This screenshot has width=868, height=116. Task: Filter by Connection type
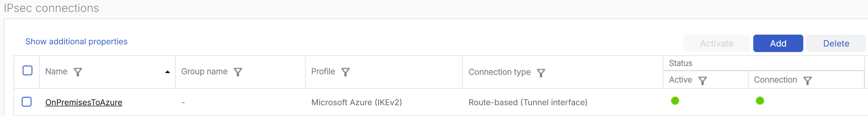click(x=541, y=73)
